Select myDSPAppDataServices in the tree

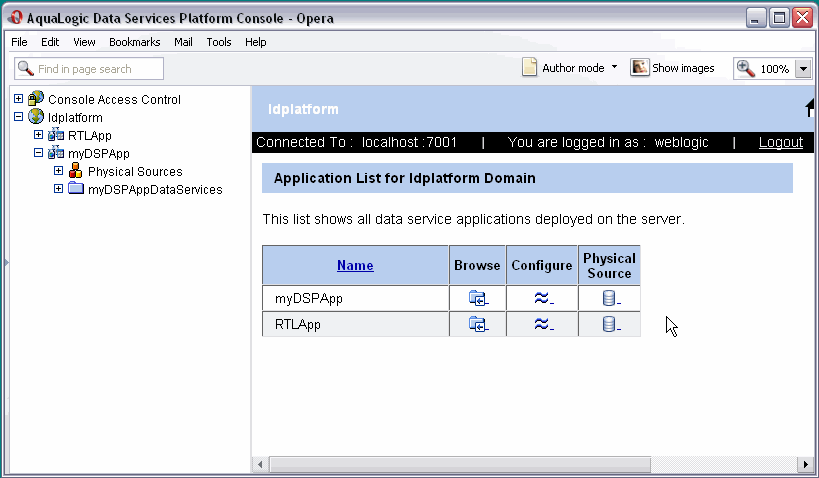[155, 189]
